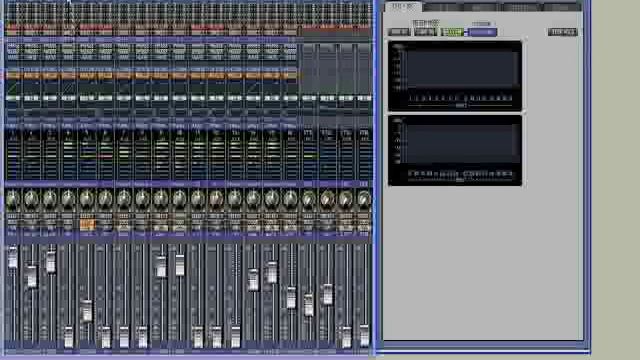The image size is (640, 360).
Task: Click the channel 9 fader cap
Action: coord(161,267)
